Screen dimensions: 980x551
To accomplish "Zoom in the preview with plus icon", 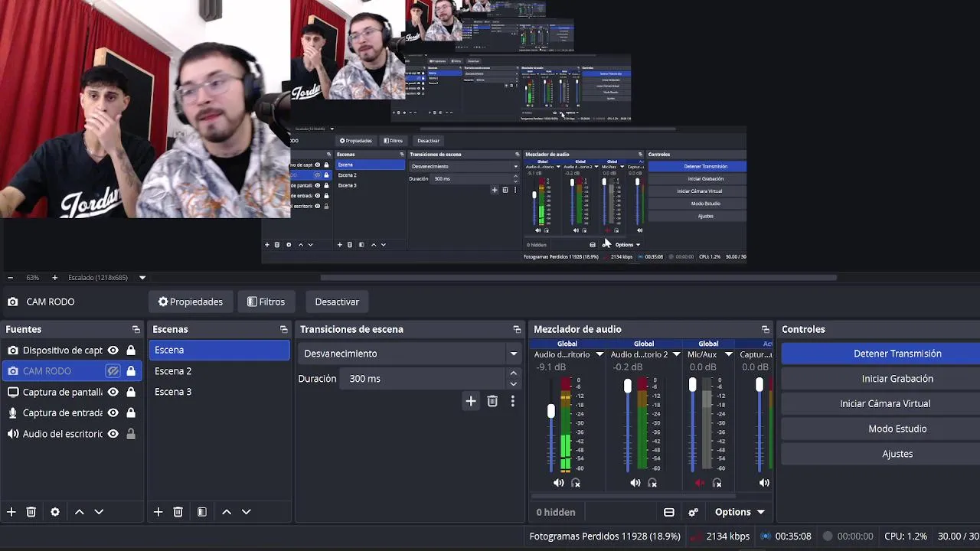I will coord(54,278).
